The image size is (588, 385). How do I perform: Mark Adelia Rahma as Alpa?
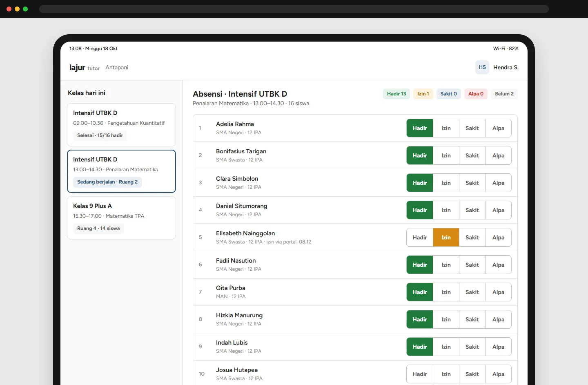(x=498, y=128)
